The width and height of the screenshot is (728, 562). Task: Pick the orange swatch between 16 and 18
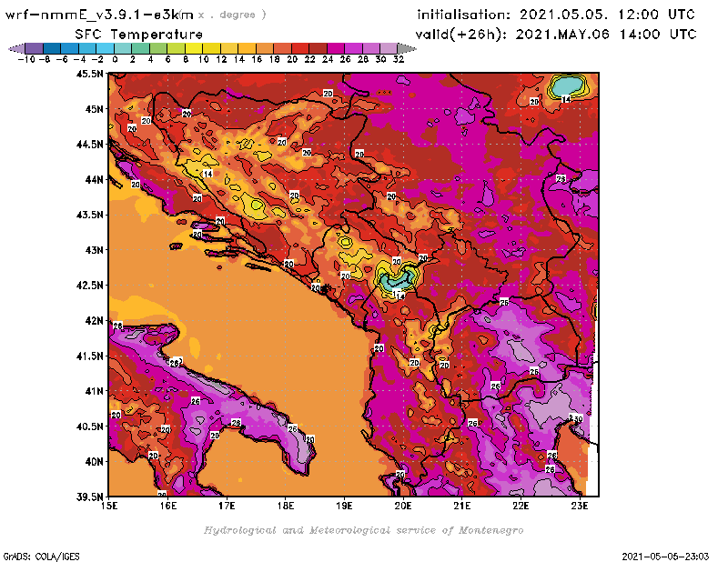point(264,48)
